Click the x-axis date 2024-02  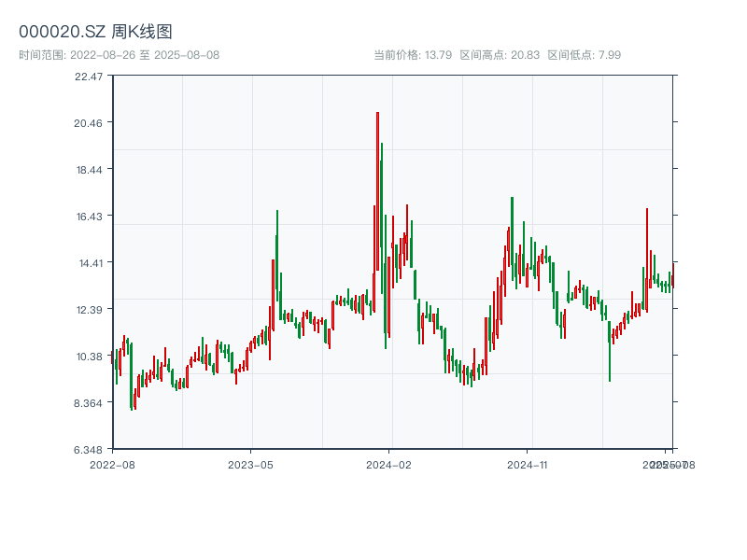point(388,465)
